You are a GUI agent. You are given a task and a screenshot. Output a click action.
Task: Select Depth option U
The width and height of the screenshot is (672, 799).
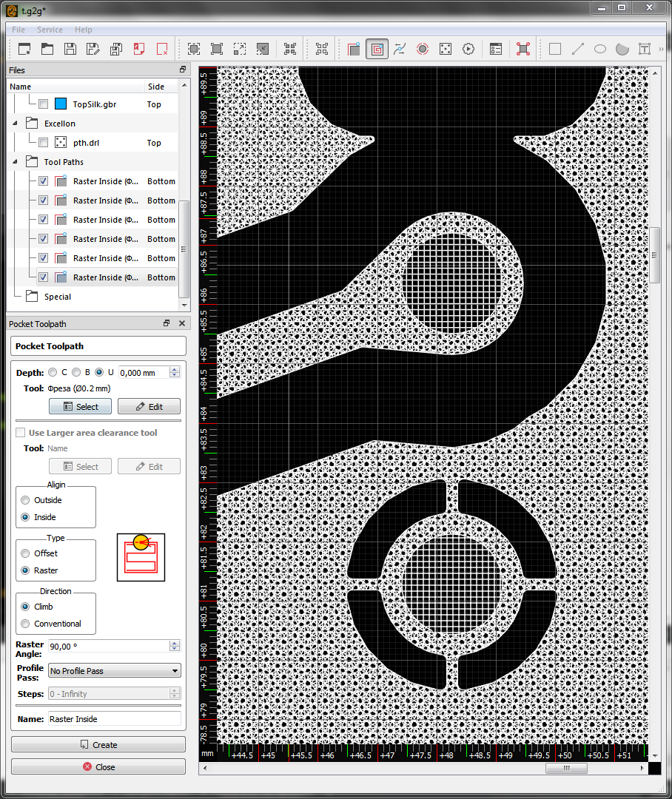99,372
